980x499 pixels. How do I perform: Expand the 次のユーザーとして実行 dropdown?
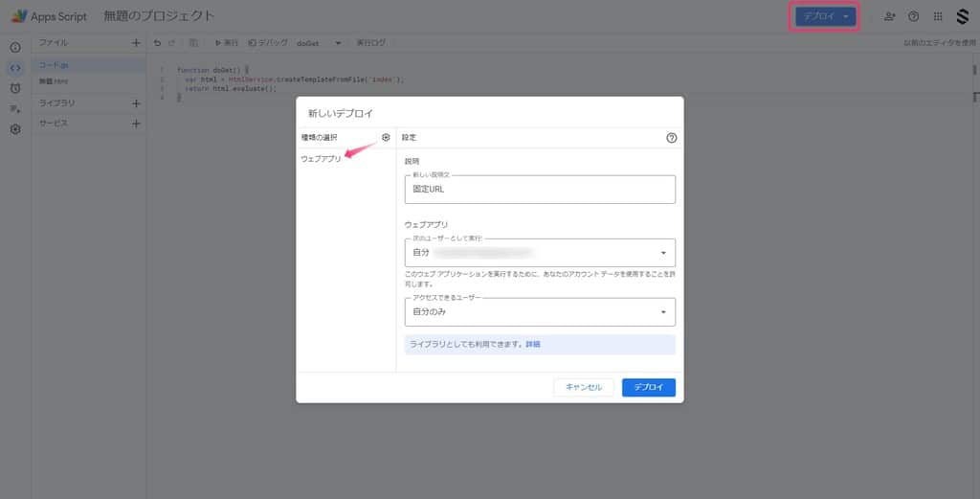pyautogui.click(x=540, y=253)
